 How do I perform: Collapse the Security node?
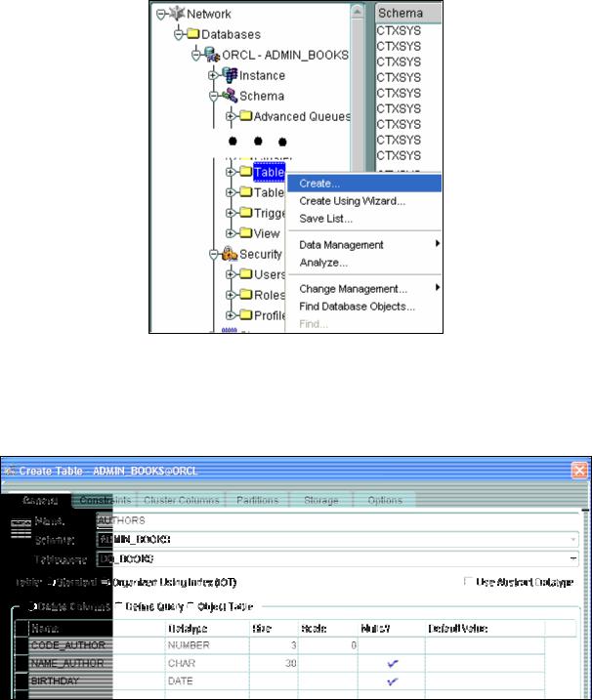(214, 255)
